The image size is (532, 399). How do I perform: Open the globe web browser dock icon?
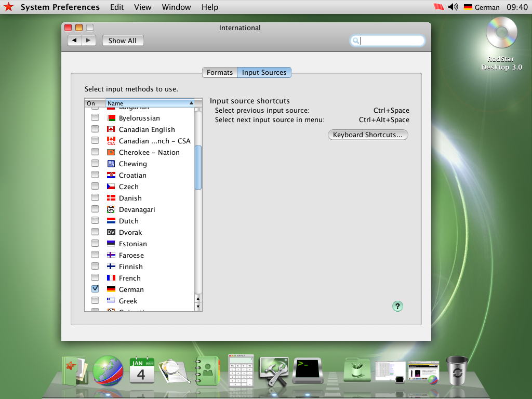[109, 370]
